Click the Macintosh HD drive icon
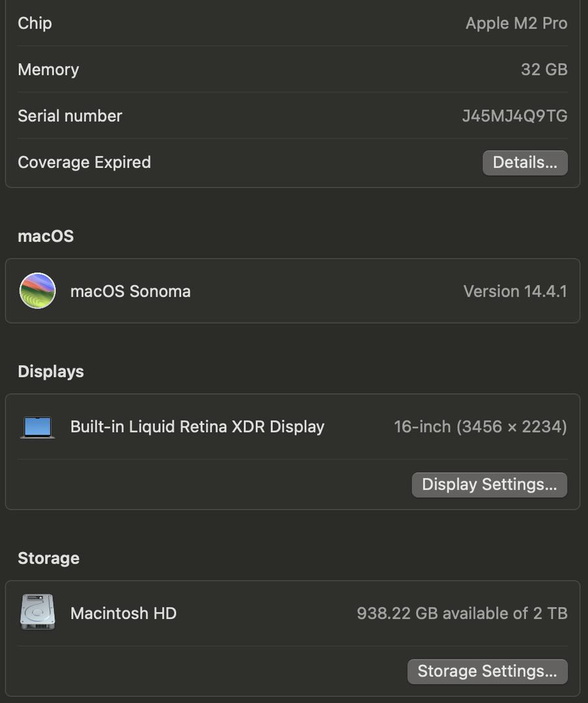The image size is (588, 703). (38, 612)
